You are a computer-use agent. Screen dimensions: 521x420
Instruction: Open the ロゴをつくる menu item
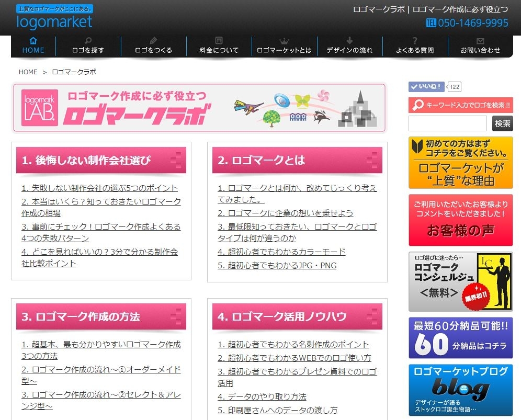153,46
